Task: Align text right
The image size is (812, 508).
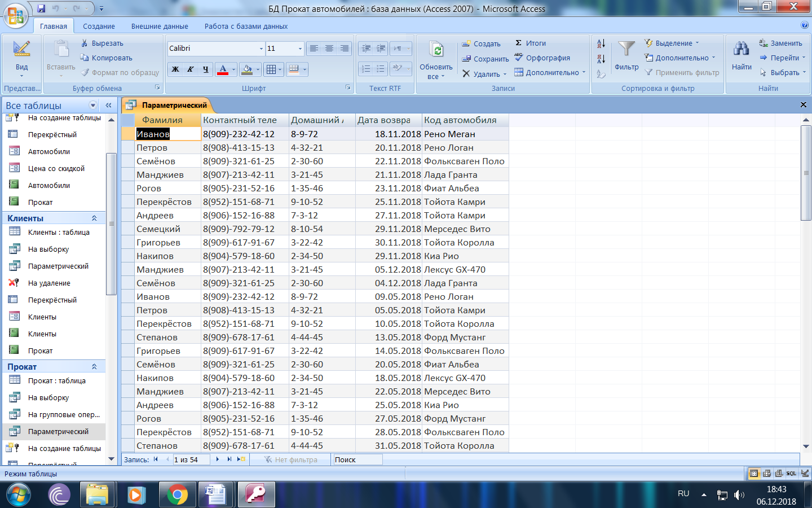Action: click(344, 49)
